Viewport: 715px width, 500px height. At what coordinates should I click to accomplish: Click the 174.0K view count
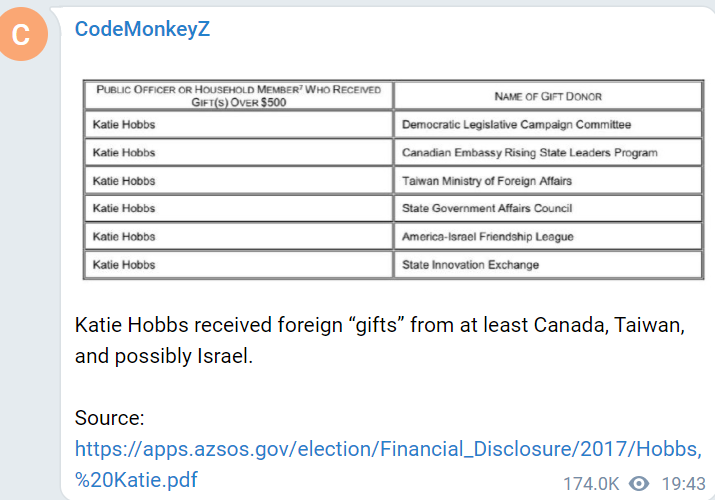591,484
